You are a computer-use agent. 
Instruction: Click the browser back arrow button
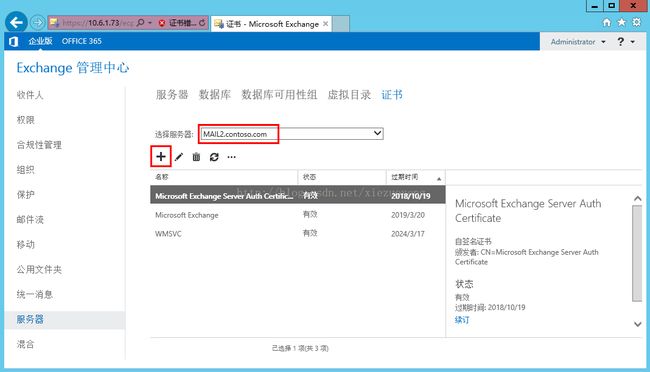point(16,22)
